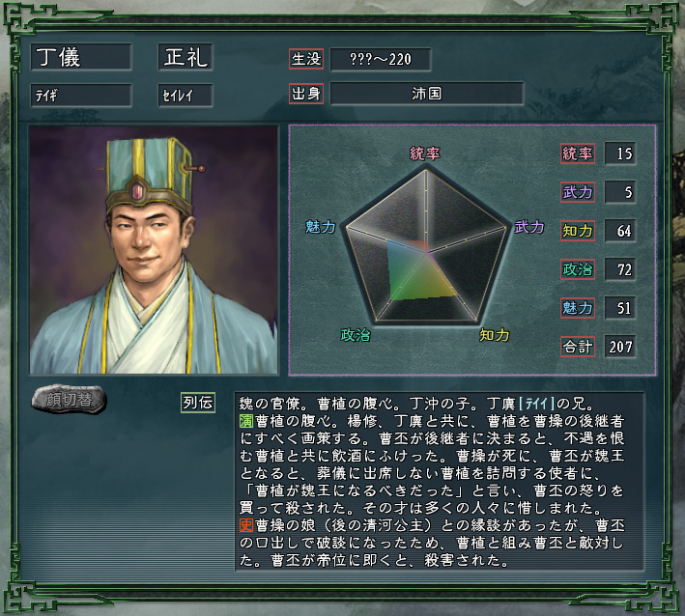Viewport: 685px width, 616px height.
Task: Click the 沛国 birthplace value field
Action: 427,94
